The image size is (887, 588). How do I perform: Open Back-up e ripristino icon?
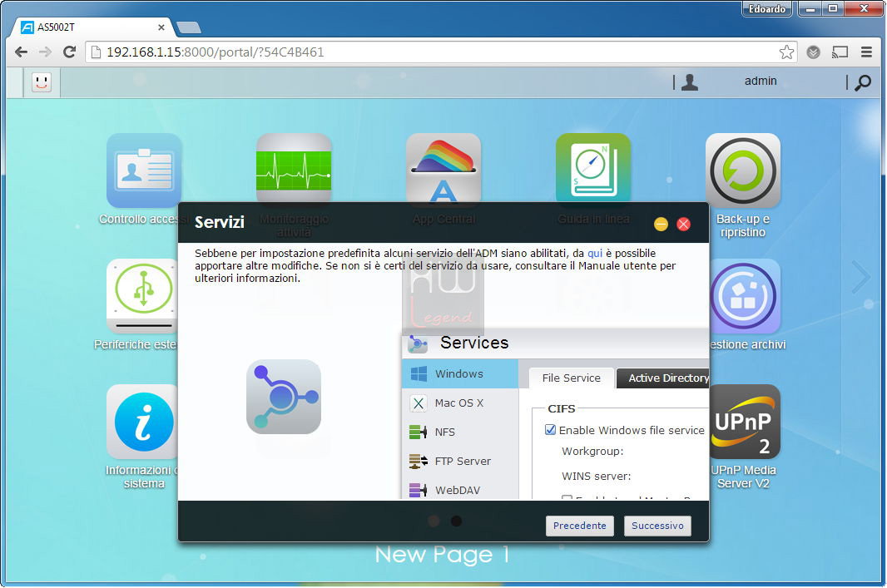[x=743, y=170]
